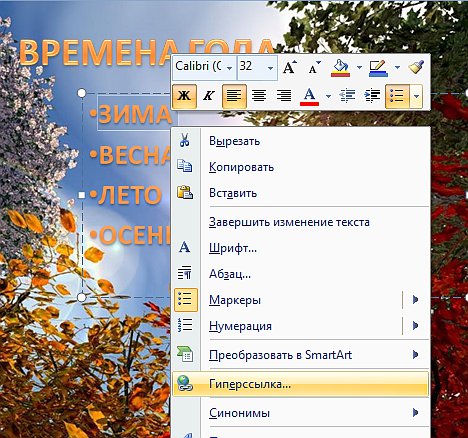
Task: Click the ВЕСНА bullet text
Action: tap(135, 155)
